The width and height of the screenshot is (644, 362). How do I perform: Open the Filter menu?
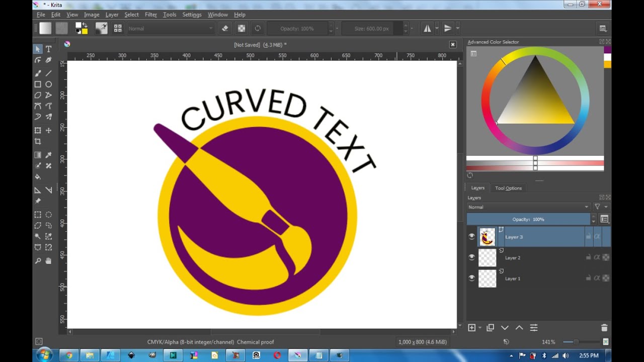[151, 15]
